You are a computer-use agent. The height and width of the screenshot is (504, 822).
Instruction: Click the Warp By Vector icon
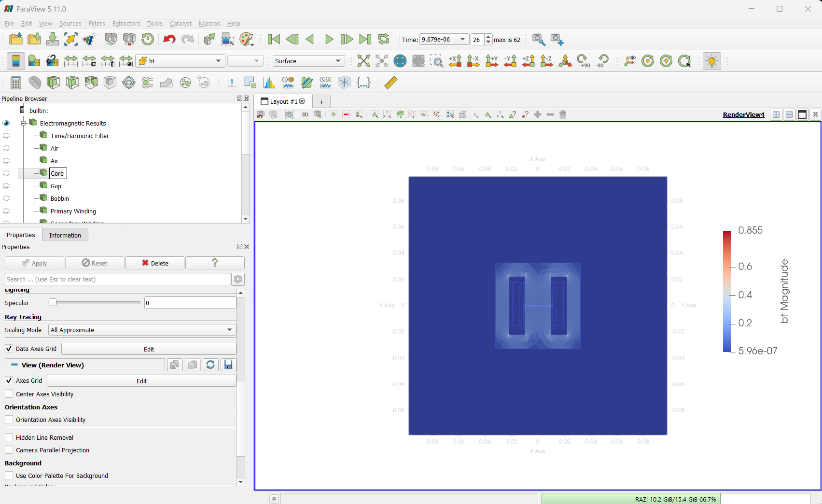pyautogui.click(x=167, y=83)
